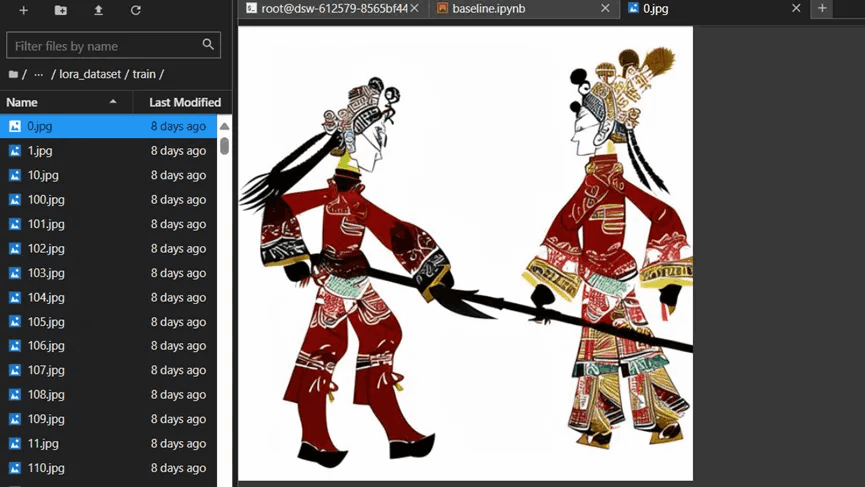This screenshot has width=865, height=487.
Task: Click the 8 days ago date for 108.jpg
Action: 178,394
